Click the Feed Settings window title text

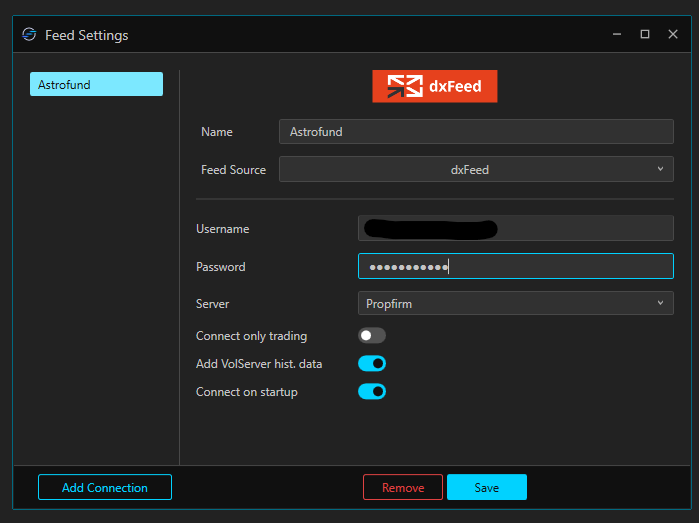click(x=87, y=35)
